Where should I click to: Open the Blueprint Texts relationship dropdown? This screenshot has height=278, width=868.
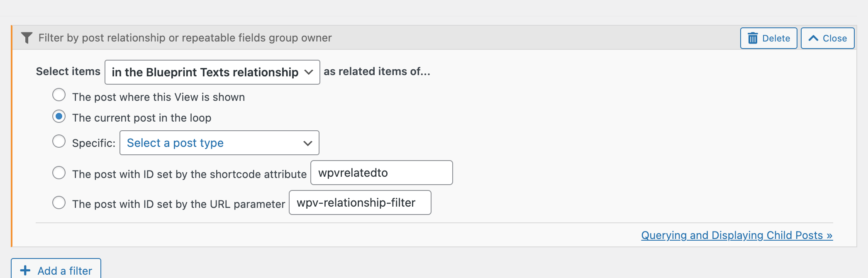pyautogui.click(x=212, y=72)
